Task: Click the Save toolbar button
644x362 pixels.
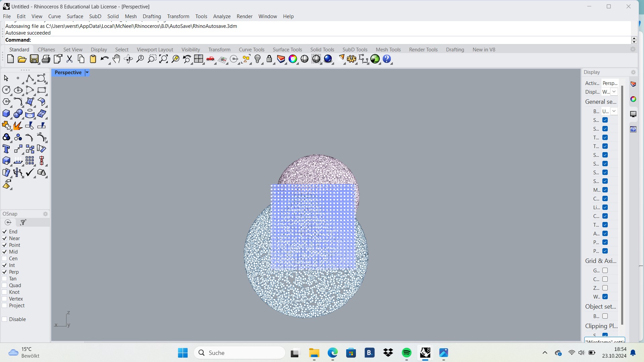Action: point(34,59)
